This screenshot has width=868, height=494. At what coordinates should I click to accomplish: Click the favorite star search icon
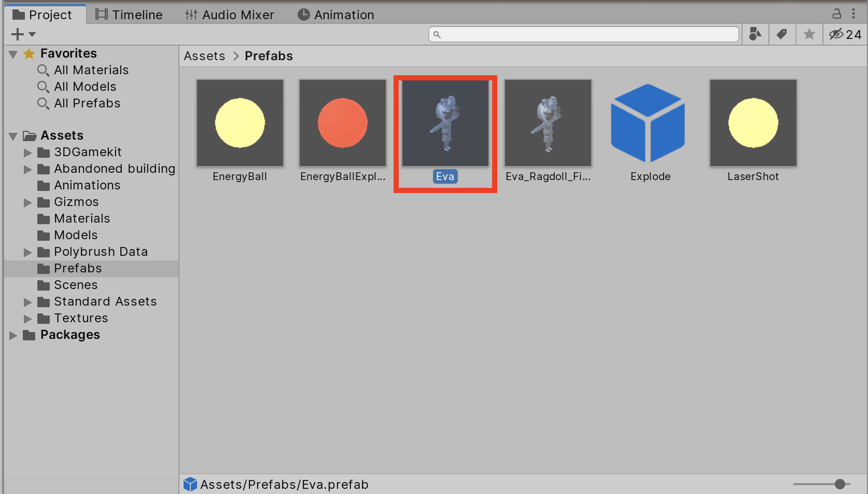tap(809, 34)
